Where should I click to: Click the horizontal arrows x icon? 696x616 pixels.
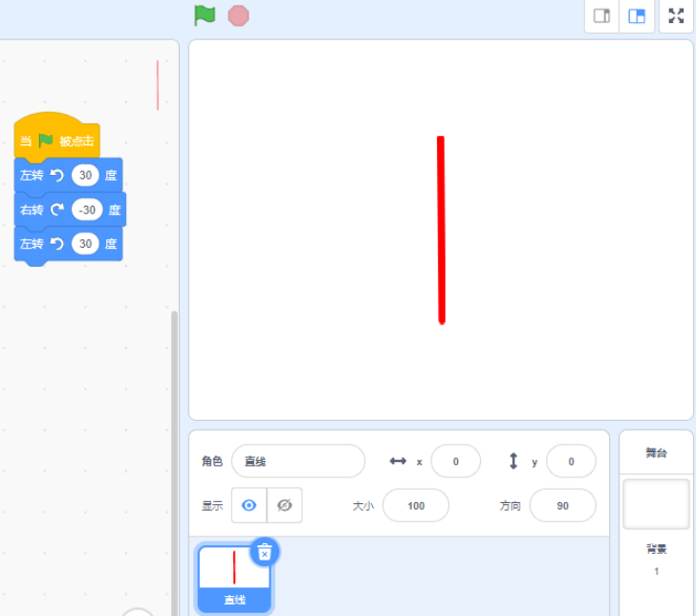[x=398, y=461]
